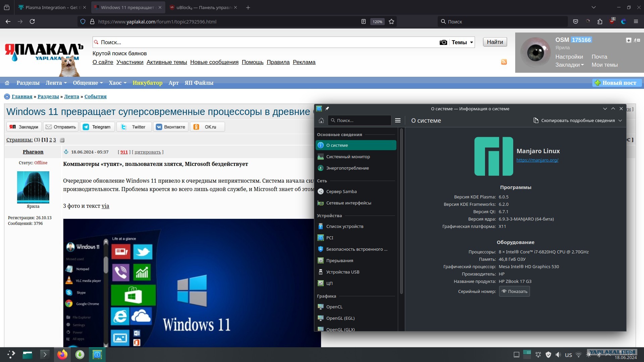
Task: Open the Темы search scope dropdown
Action: click(462, 42)
